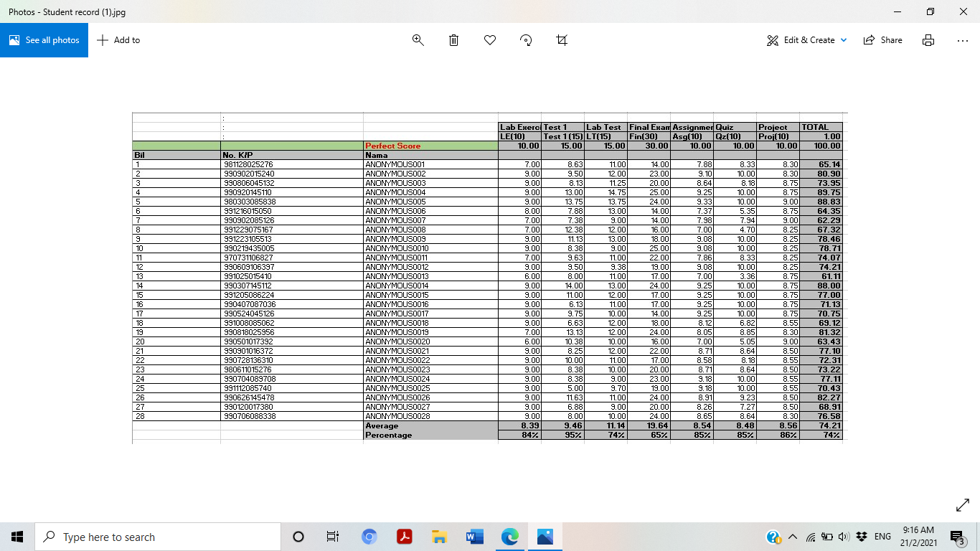Click the Project column header
Viewport: 980px width, 551px height.
click(773, 127)
